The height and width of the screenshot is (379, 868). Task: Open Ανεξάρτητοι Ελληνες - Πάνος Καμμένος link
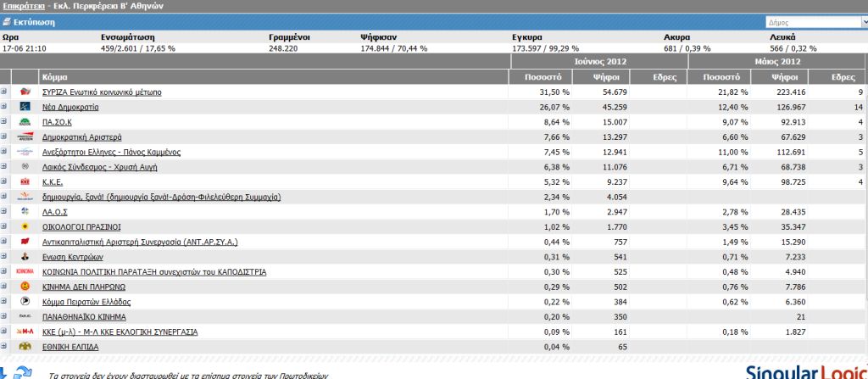coord(111,152)
